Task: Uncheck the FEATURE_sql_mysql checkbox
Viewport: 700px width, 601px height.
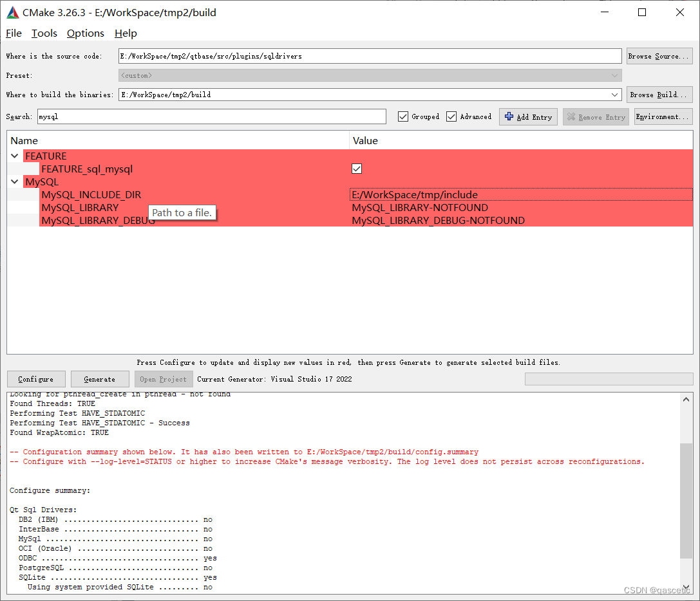Action: click(357, 169)
